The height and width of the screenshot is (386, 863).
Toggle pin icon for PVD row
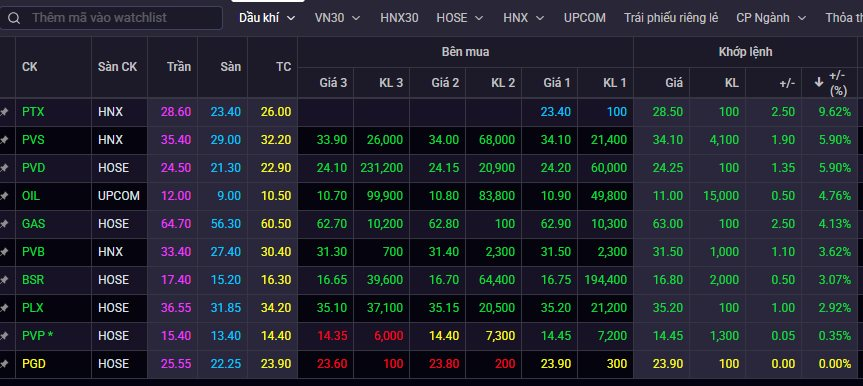4,168
